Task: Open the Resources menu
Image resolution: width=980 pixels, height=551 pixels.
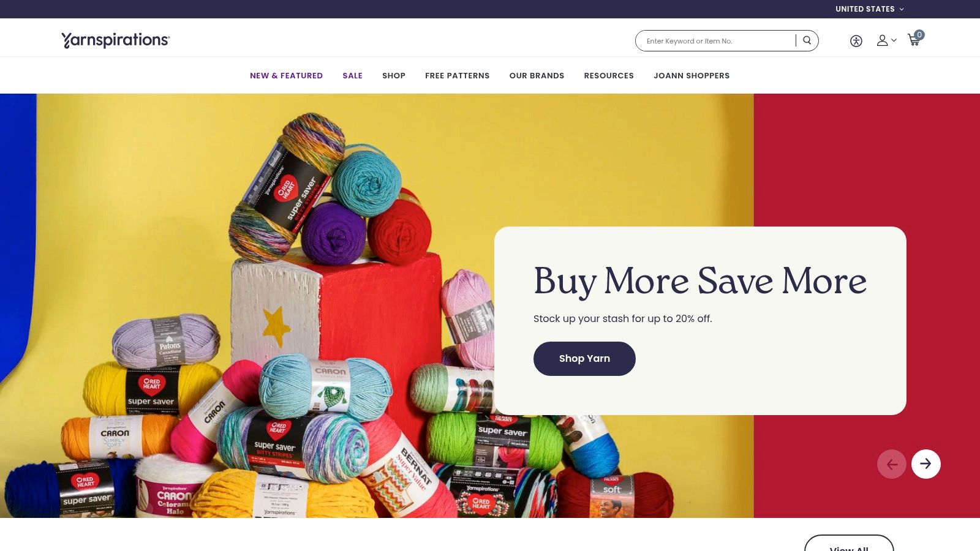Action: (x=609, y=75)
